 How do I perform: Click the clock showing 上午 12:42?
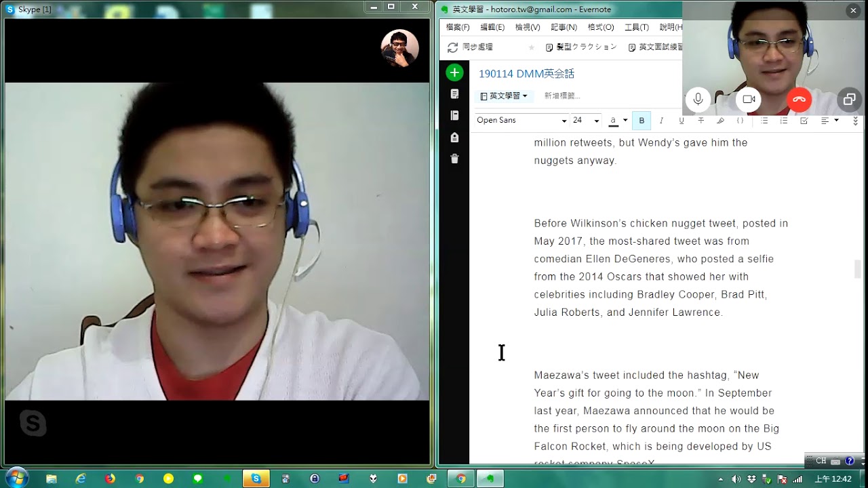pyautogui.click(x=833, y=479)
